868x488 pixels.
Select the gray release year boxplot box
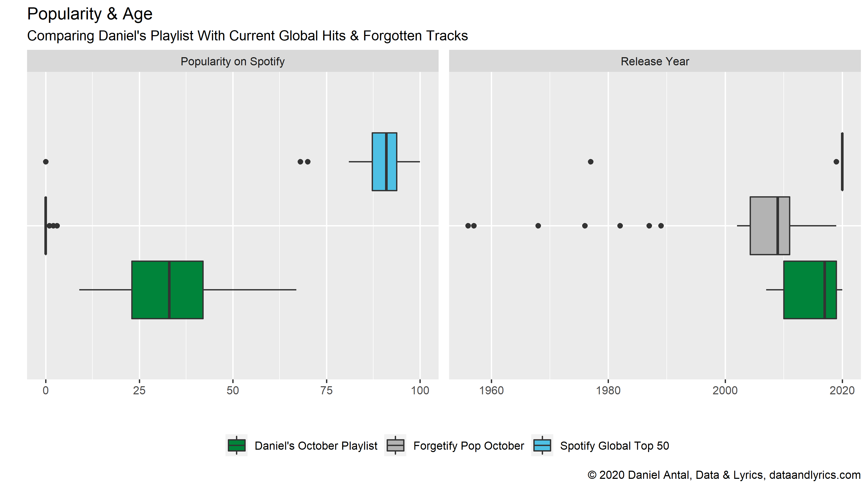click(x=770, y=226)
